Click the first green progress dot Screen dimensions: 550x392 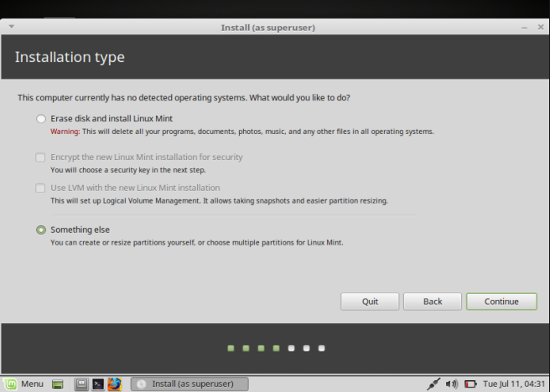pos(231,348)
